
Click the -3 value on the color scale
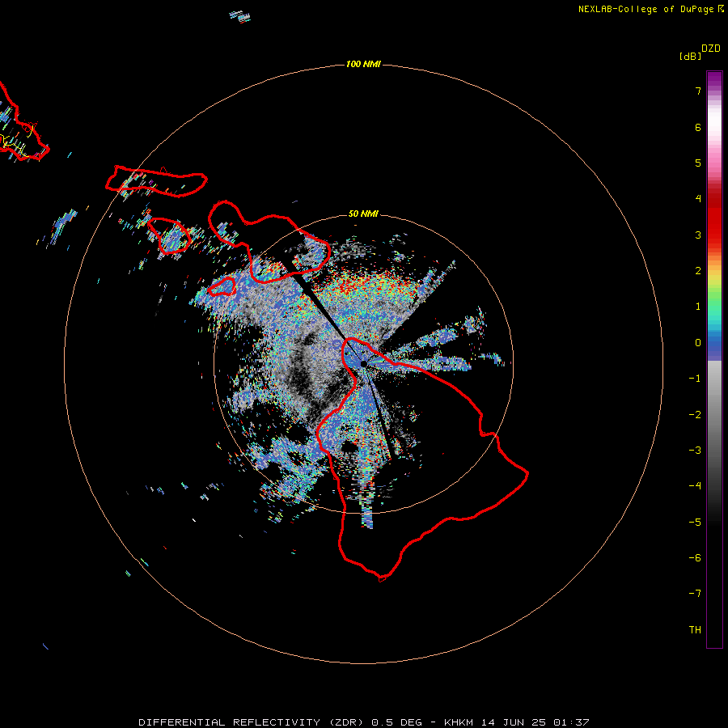[x=695, y=451]
